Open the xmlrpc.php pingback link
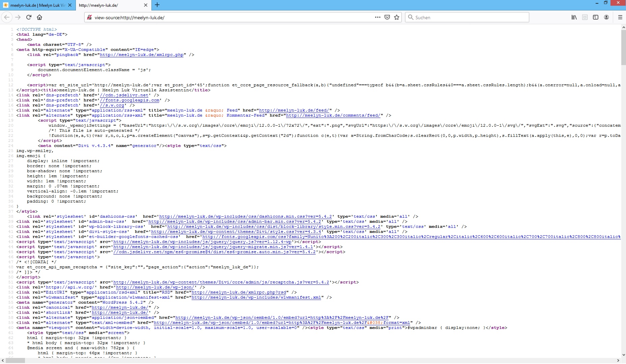Screen dimensions: 626x364 pyautogui.click(x=142, y=55)
